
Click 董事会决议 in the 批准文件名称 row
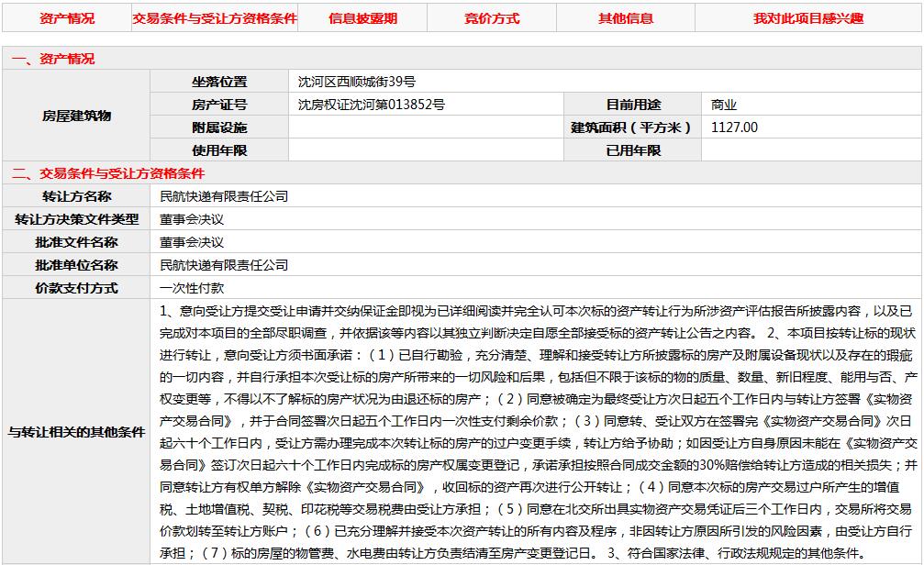[x=192, y=242]
